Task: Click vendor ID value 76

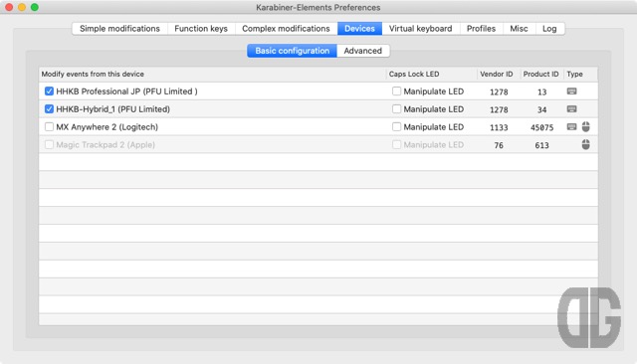Action: [499, 145]
